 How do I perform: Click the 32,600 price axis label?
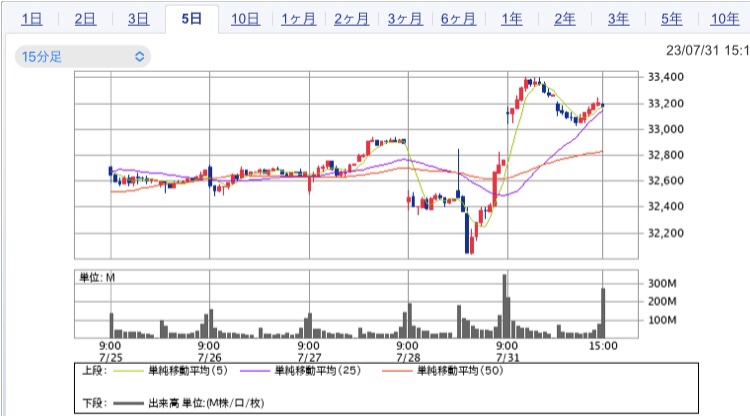(x=665, y=181)
